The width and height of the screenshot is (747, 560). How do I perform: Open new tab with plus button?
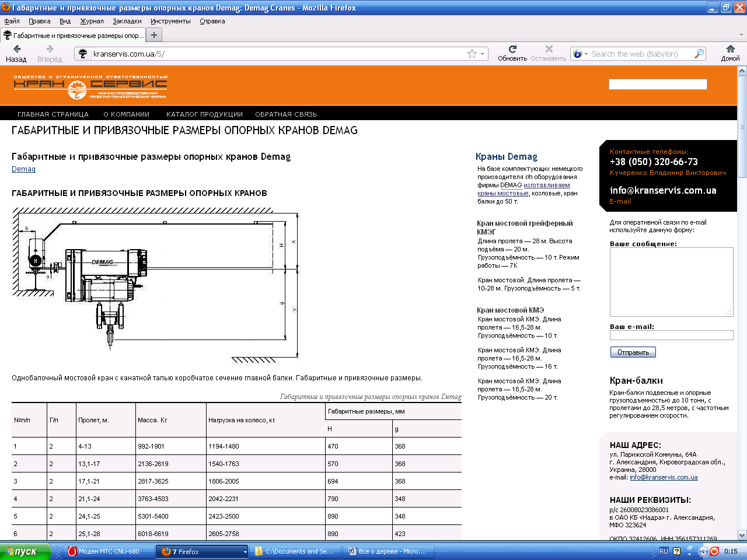coord(154,35)
